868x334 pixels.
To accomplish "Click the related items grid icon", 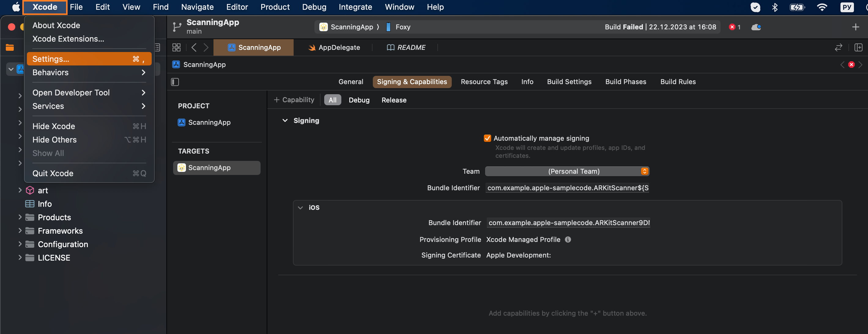I will [x=176, y=47].
